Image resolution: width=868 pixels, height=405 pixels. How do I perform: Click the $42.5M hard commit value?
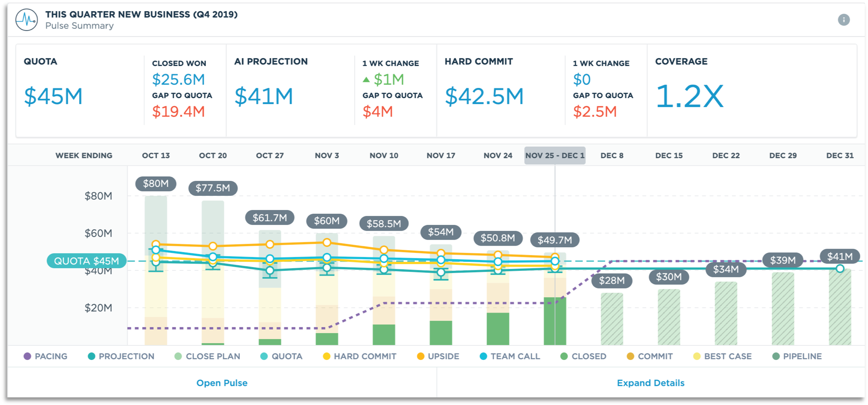[x=484, y=96]
